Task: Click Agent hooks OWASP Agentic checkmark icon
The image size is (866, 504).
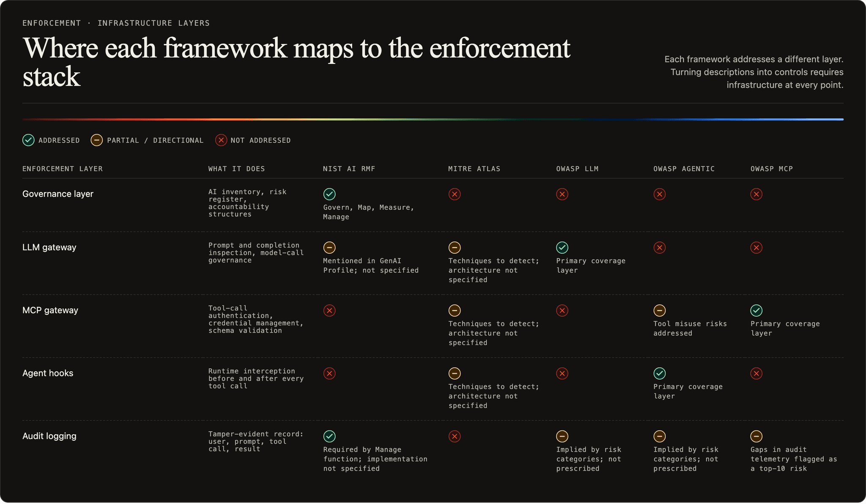Action: pos(660,373)
